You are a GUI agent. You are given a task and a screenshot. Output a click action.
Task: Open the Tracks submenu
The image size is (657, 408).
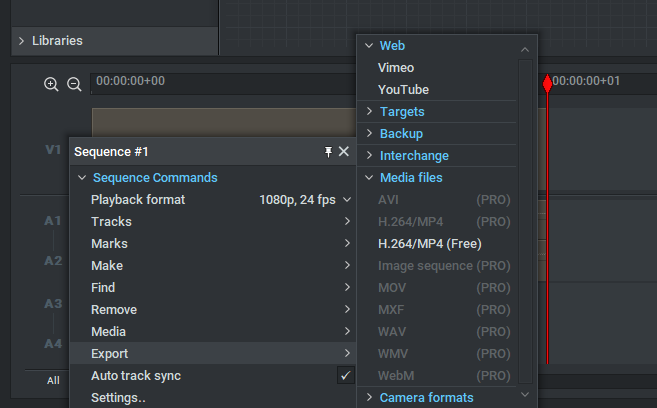pyautogui.click(x=110, y=222)
